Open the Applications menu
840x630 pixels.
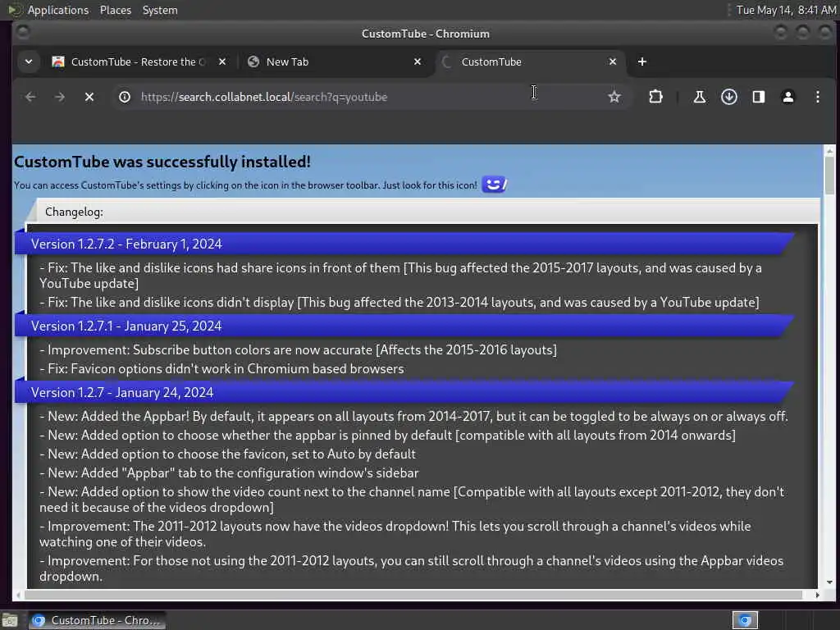(x=58, y=10)
